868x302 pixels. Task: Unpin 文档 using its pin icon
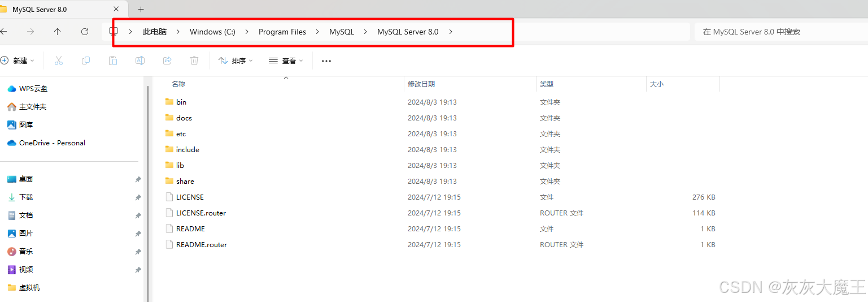[x=138, y=215]
